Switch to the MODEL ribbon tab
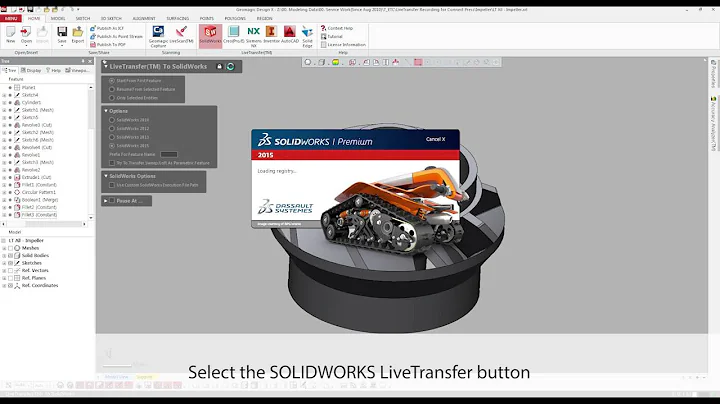This screenshot has width=720, height=404. click(58, 18)
